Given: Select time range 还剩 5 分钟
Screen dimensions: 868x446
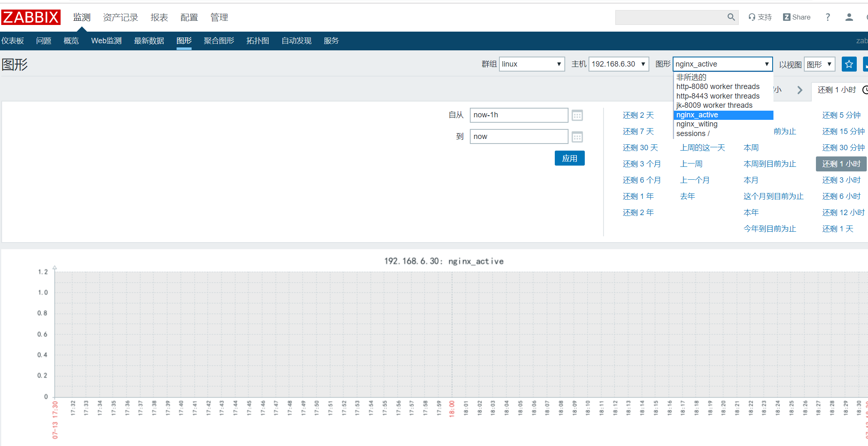Looking at the screenshot, I should point(841,115).
